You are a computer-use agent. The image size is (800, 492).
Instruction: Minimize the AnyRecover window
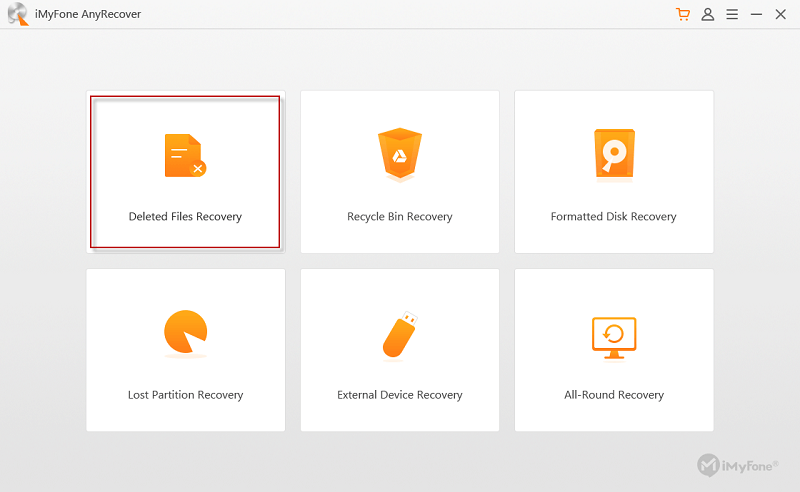coord(756,14)
